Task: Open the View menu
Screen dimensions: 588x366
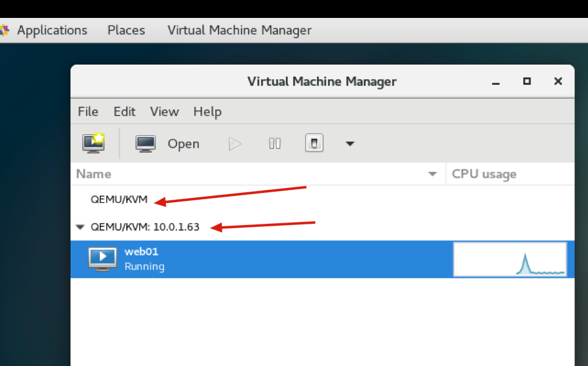Action: (165, 112)
